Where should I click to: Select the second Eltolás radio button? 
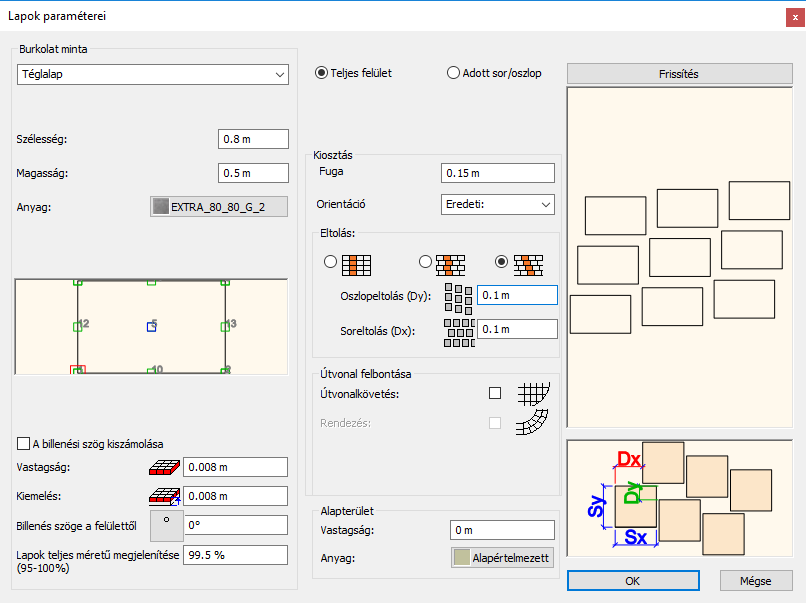click(x=425, y=262)
